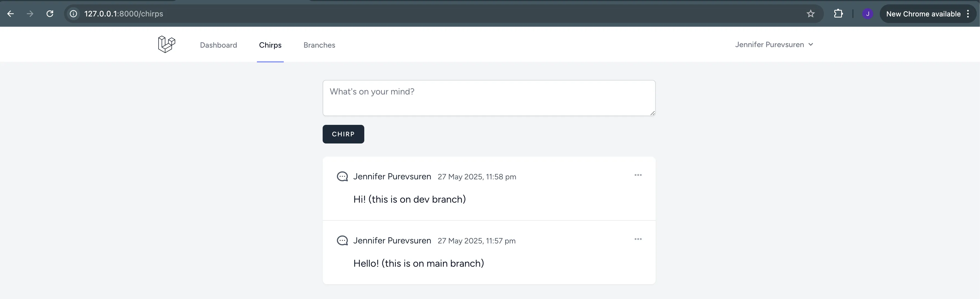Open site information via the info icon
This screenshot has width=980, height=299.
click(73, 14)
